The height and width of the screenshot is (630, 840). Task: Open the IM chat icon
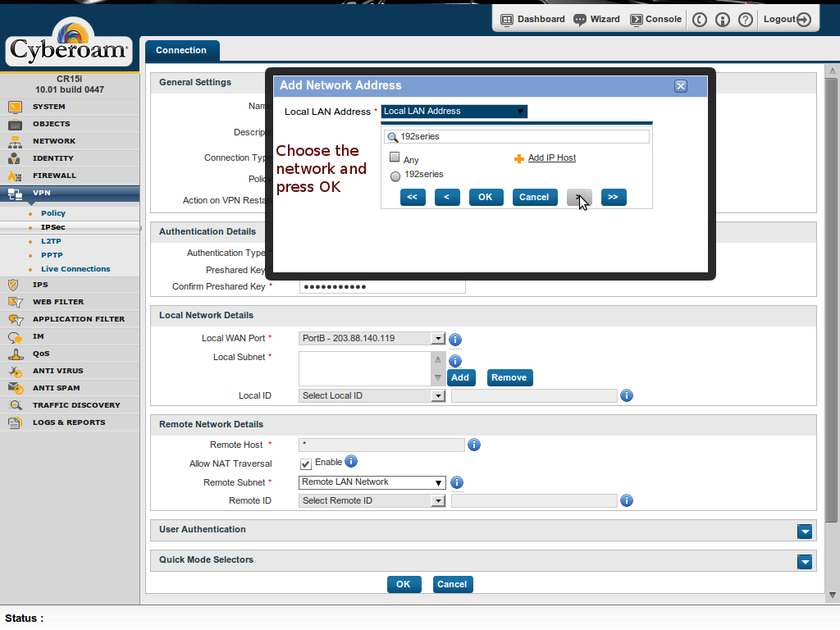coord(15,337)
